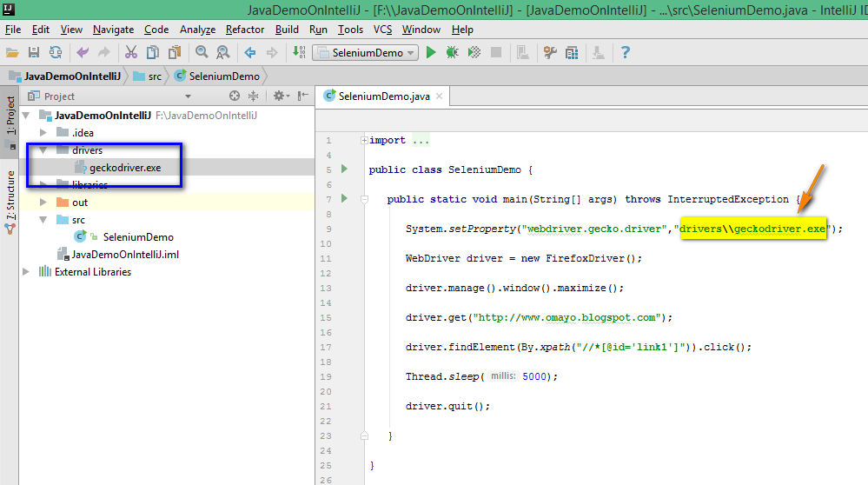Click the Redo arrow icon
Viewport: 868px width, 485px height.
(104, 53)
